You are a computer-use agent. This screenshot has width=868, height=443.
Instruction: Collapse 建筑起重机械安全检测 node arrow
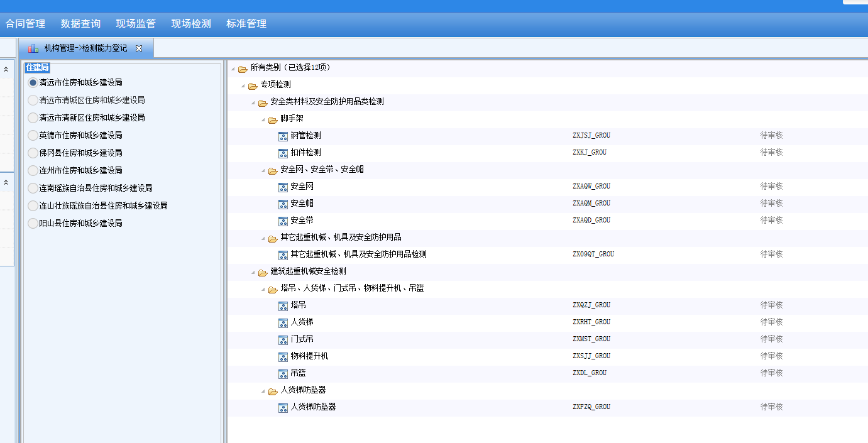(253, 272)
